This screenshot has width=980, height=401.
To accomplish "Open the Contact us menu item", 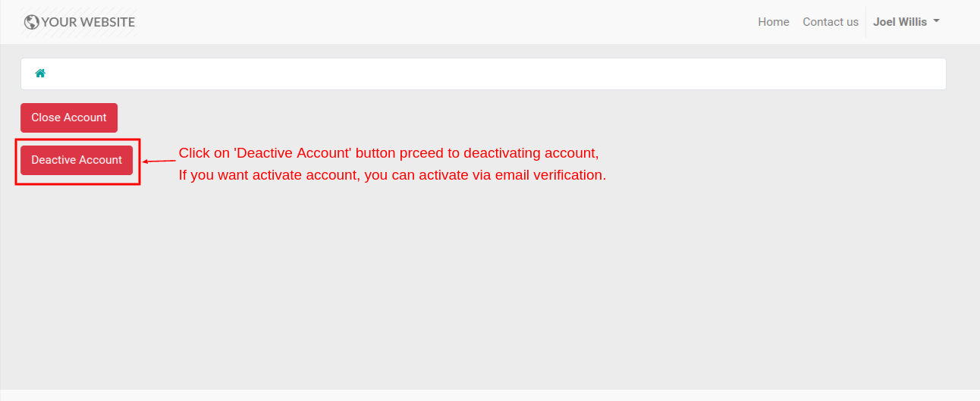I will (x=831, y=22).
